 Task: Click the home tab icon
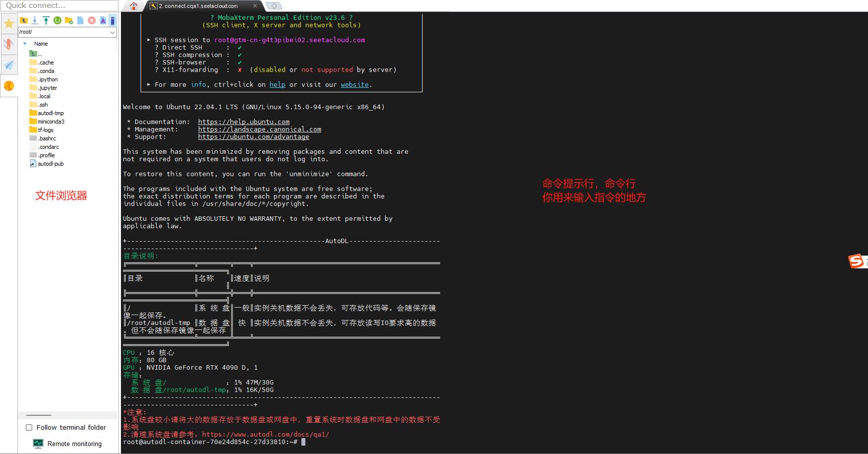[x=134, y=6]
